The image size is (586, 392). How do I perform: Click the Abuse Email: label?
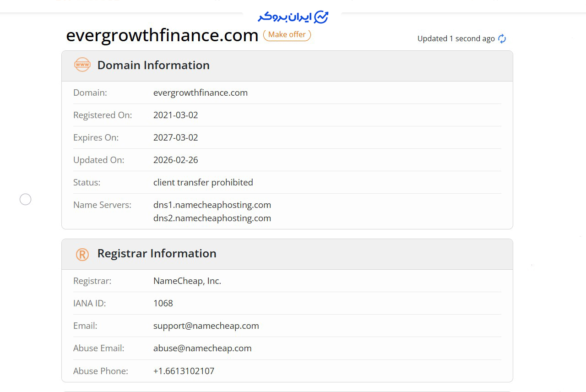(98, 348)
